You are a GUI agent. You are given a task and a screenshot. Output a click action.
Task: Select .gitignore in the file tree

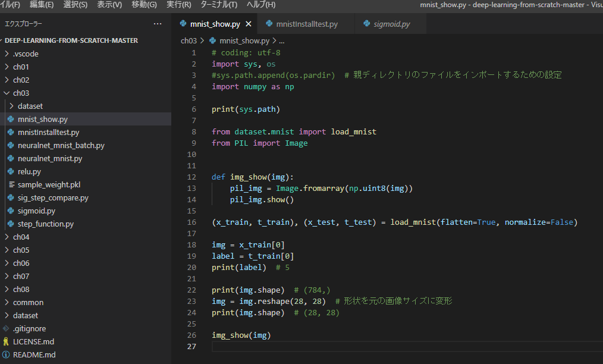pos(29,328)
